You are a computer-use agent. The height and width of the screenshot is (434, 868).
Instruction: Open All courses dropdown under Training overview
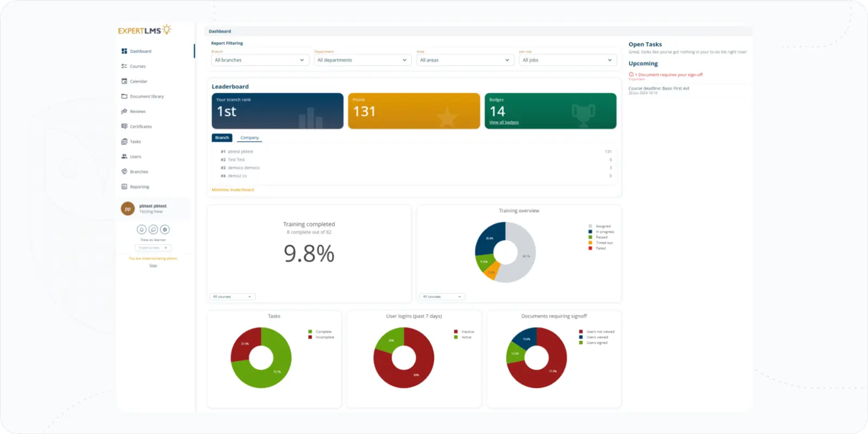click(x=442, y=297)
